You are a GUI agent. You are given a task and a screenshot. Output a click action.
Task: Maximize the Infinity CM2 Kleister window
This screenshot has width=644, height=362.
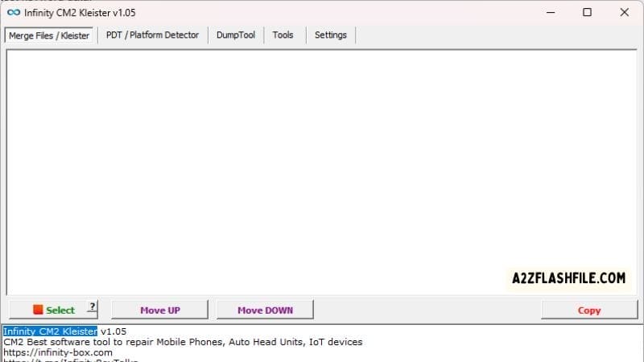tap(588, 13)
